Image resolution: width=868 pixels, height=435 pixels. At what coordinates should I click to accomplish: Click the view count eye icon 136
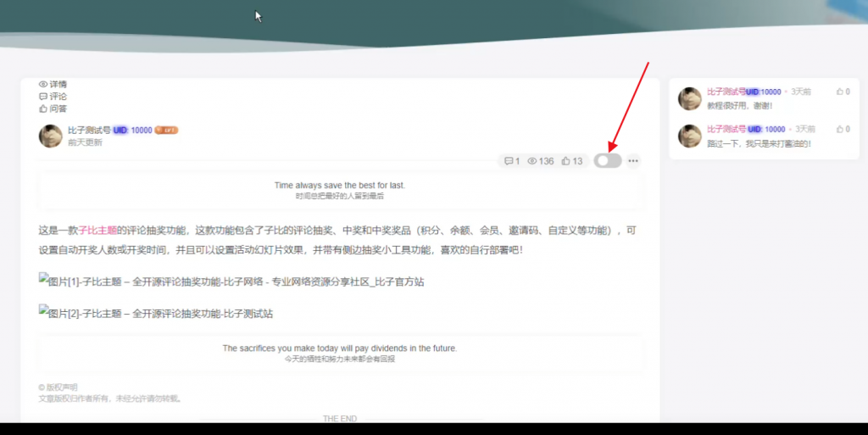coord(540,161)
